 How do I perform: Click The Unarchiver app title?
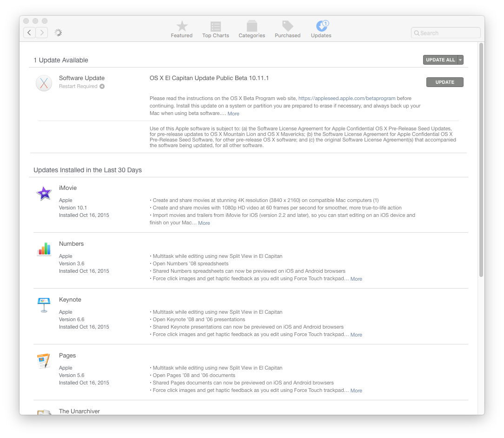point(80,411)
